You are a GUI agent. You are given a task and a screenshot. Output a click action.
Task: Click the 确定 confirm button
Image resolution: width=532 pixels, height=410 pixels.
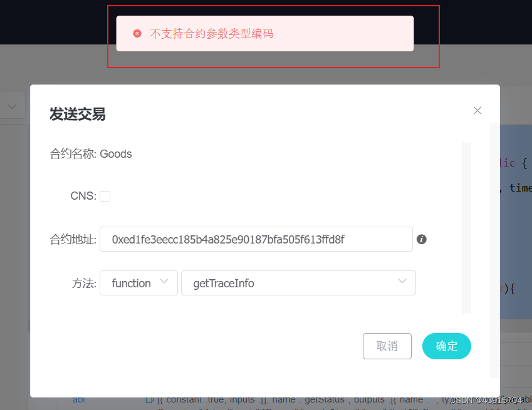pos(447,346)
